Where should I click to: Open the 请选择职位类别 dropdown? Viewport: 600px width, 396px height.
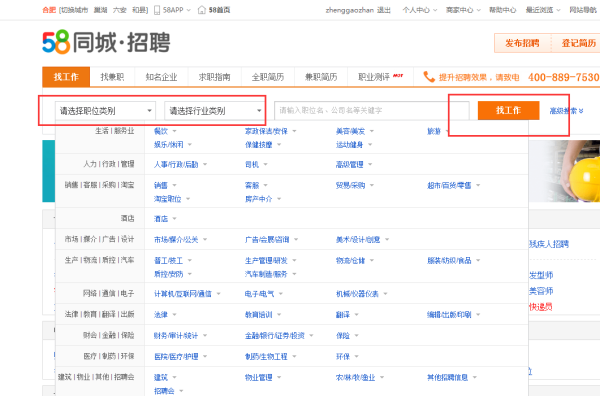coord(105,111)
